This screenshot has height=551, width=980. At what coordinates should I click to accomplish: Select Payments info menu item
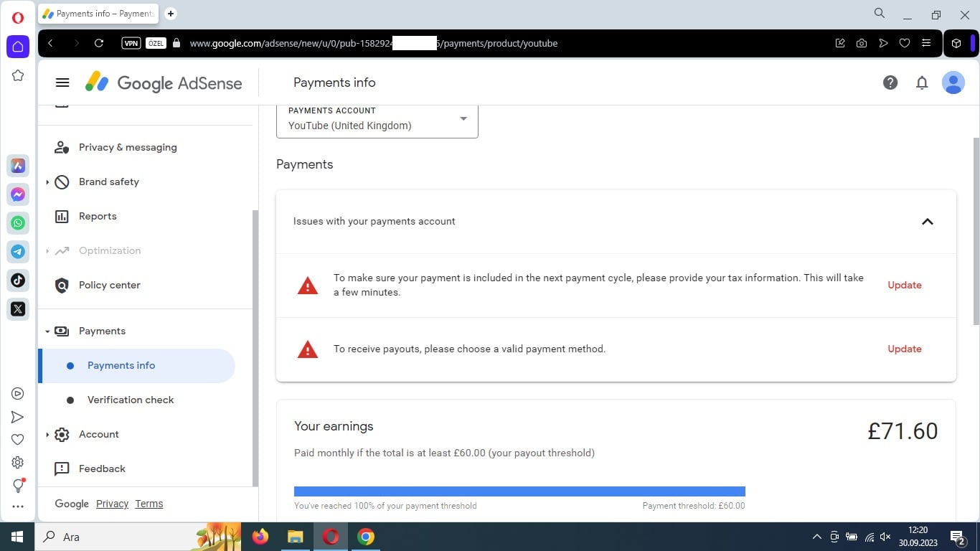tap(136, 365)
